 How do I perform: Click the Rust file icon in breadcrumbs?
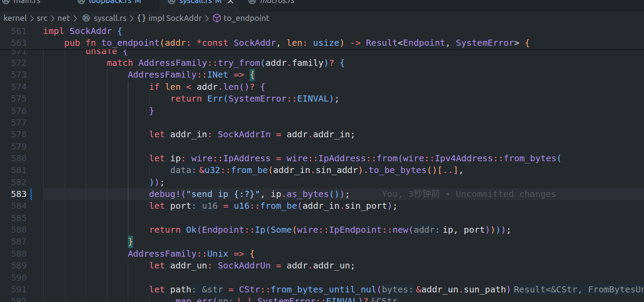click(86, 18)
